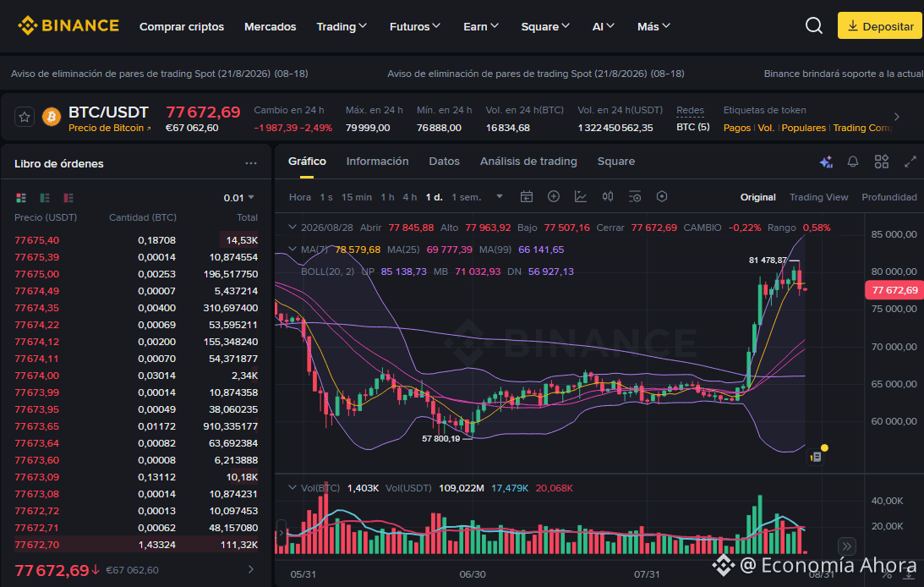The height and width of the screenshot is (587, 924).
Task: Switch chart to Trading View
Action: pos(818,197)
